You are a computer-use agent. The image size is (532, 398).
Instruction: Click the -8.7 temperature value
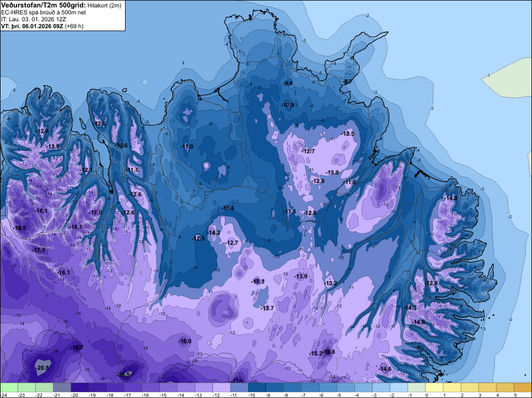pos(348,81)
